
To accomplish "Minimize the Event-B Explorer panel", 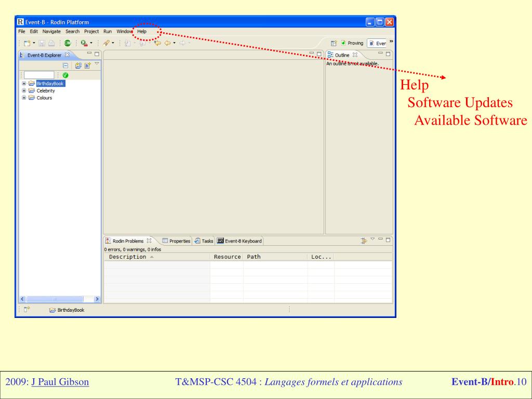I will pyautogui.click(x=89, y=54).
